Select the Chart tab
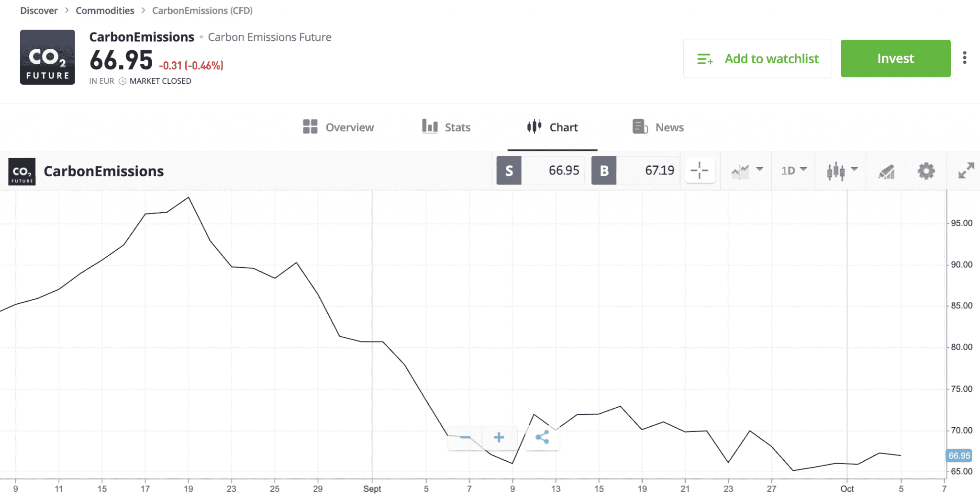Image resolution: width=980 pixels, height=501 pixels. [552, 127]
